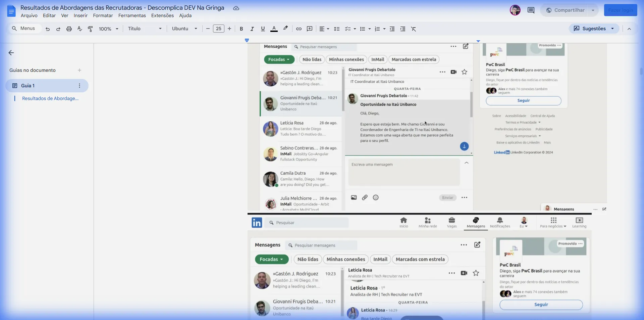Click the font size field showing 25
This screenshot has height=320, width=644.
coord(219,29)
